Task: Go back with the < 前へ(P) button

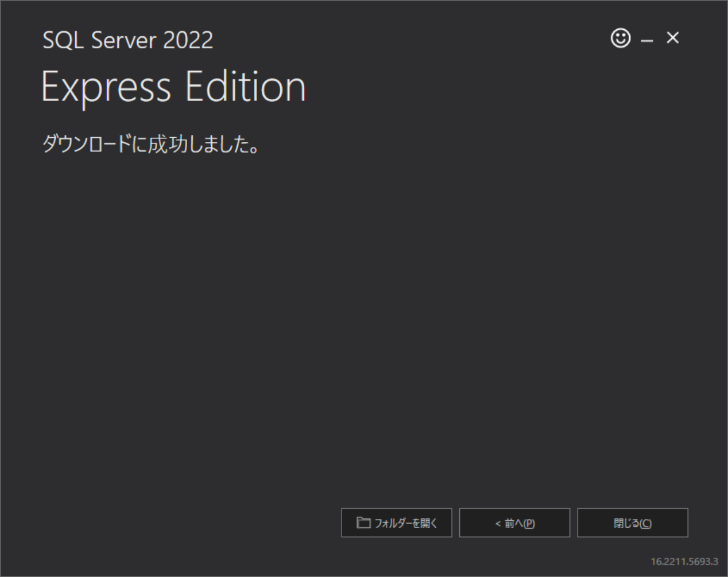Action: point(514,522)
